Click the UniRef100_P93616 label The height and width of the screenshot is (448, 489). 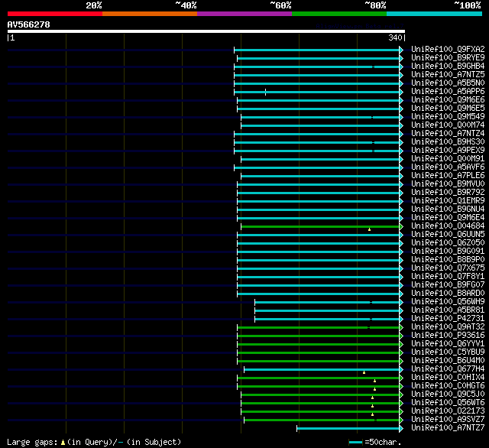tap(448, 336)
